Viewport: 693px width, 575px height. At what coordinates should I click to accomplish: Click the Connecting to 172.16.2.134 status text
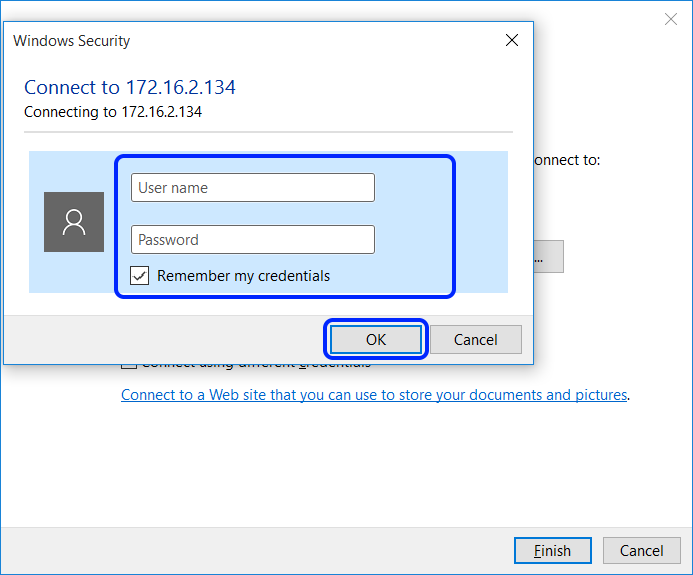click(x=113, y=112)
